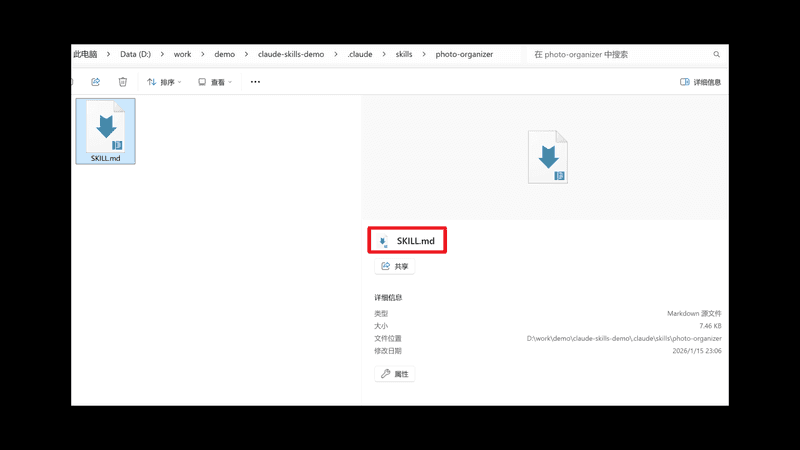Open the 查看 view dropdown
This screenshot has height=450, width=800.
pyautogui.click(x=215, y=82)
